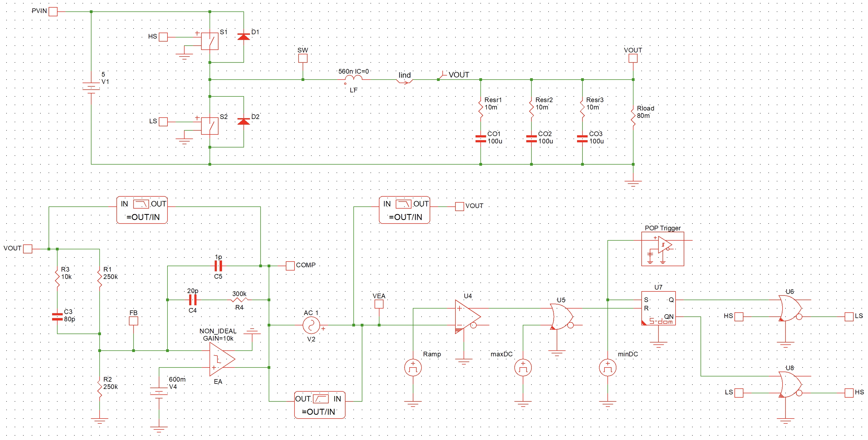Select the S1 high-side switch symbol
The image size is (868, 440).
(210, 41)
